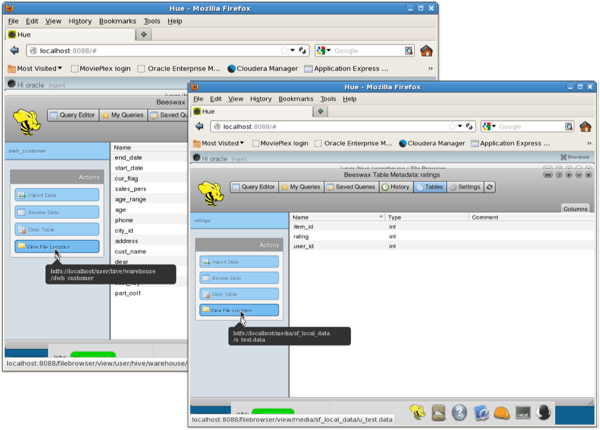Select Tables tab in Beeswax toolbar
Screen dimensions: 600x430
pyautogui.click(x=430, y=187)
